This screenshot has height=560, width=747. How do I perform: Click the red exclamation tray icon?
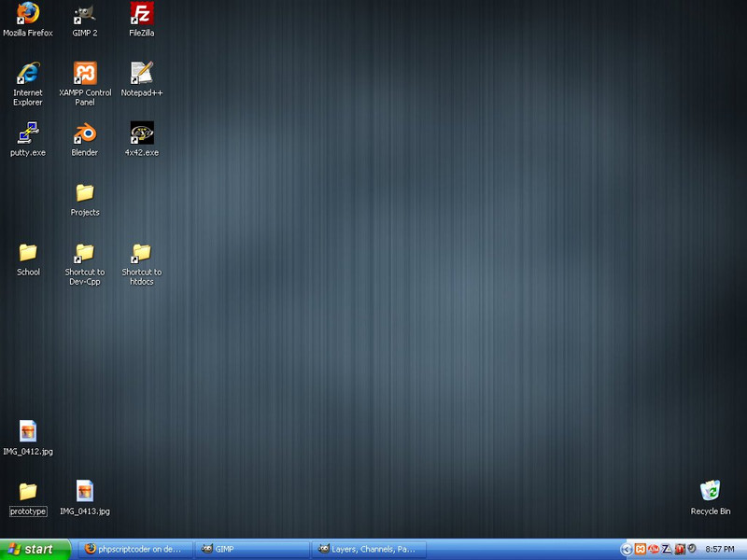pyautogui.click(x=680, y=550)
